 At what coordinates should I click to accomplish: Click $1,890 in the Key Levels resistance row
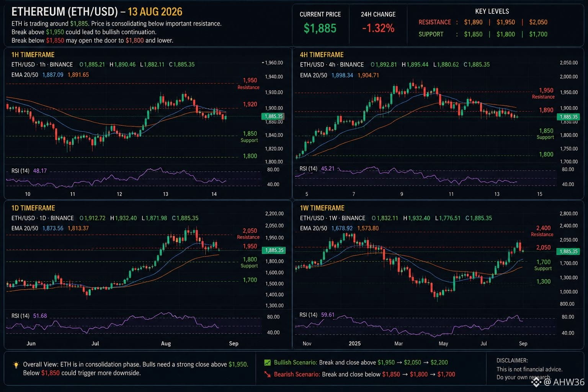coord(473,22)
